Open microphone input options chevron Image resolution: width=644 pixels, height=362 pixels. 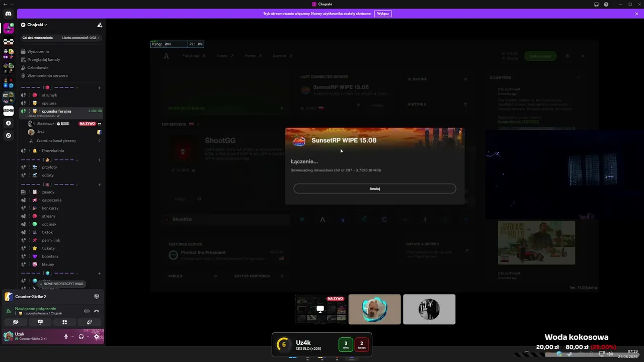(x=72, y=336)
